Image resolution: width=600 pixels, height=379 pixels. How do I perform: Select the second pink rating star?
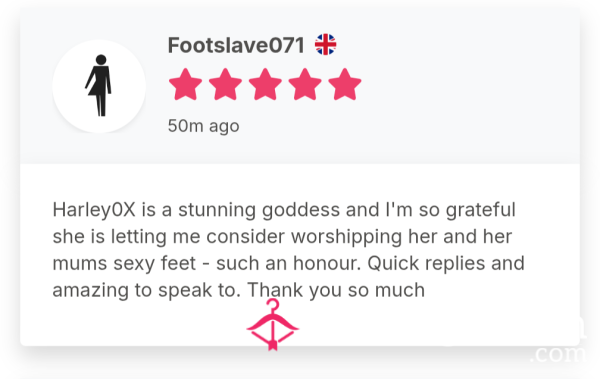[x=225, y=85]
